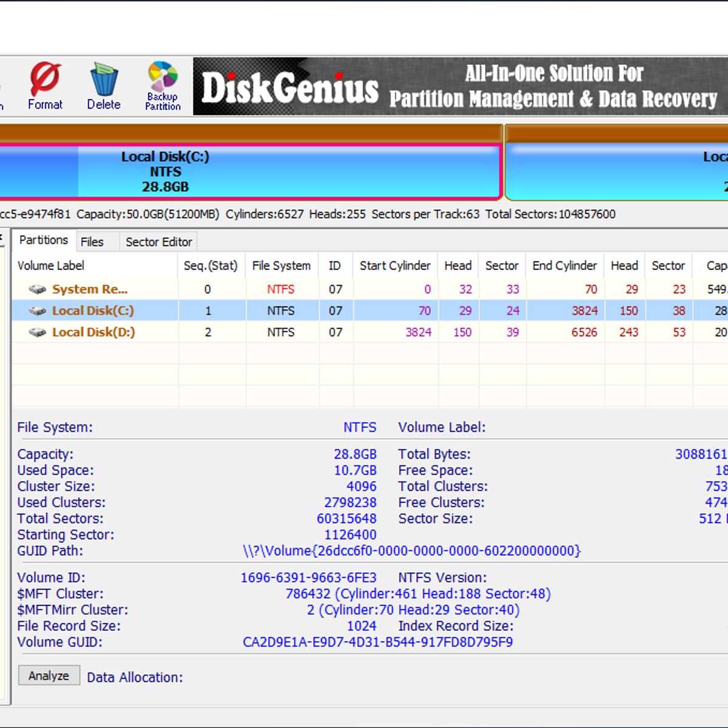Click Total Sectors value 60315648

pyautogui.click(x=346, y=519)
